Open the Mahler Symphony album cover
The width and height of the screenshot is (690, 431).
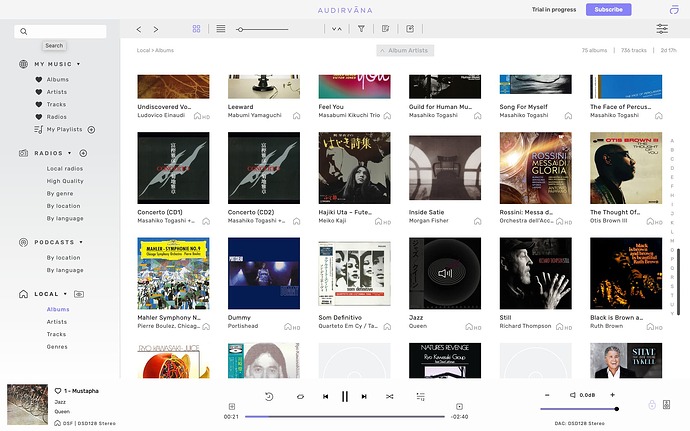[x=173, y=273]
